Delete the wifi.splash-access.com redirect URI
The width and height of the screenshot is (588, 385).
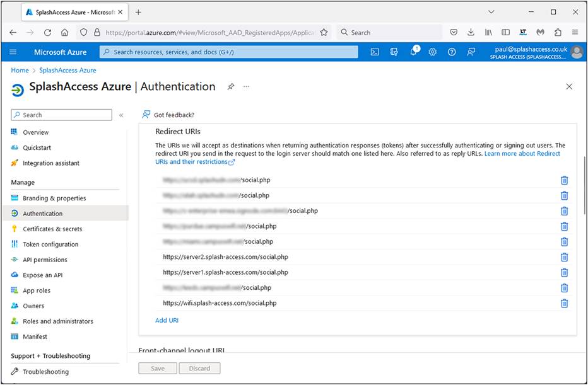pos(564,303)
